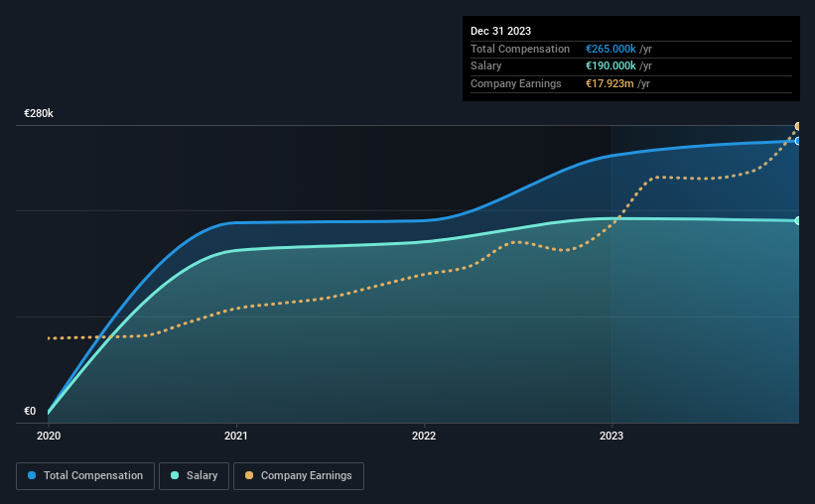Toggle the Total Compensation legend button

point(85,476)
